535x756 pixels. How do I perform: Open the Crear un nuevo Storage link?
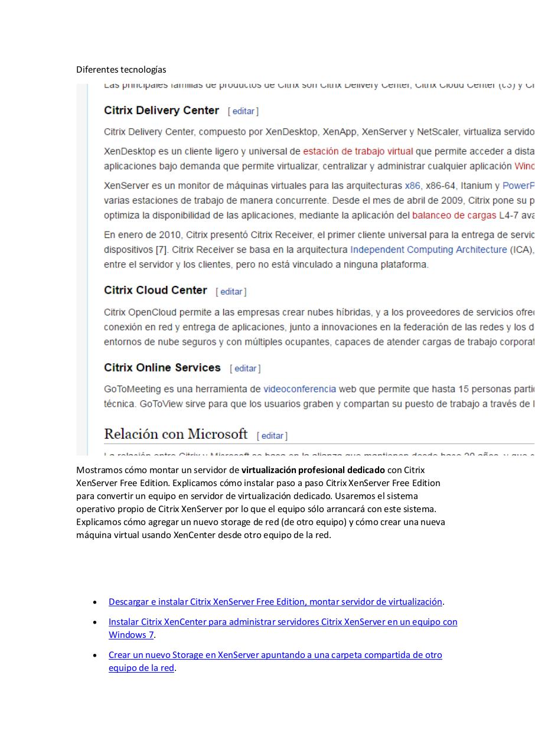275,654
